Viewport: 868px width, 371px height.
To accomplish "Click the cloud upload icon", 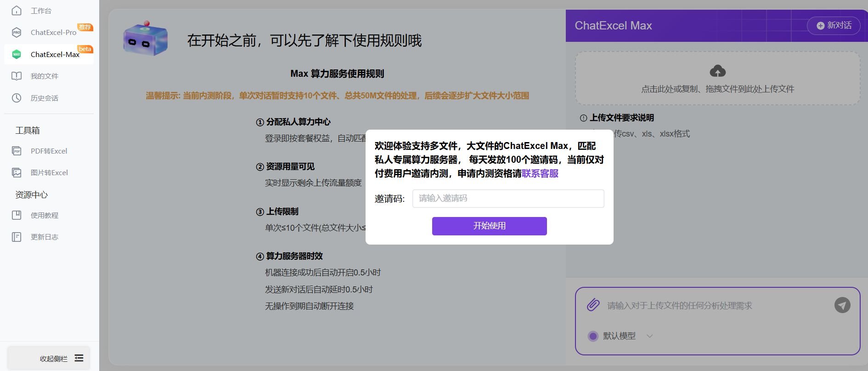I will 717,71.
